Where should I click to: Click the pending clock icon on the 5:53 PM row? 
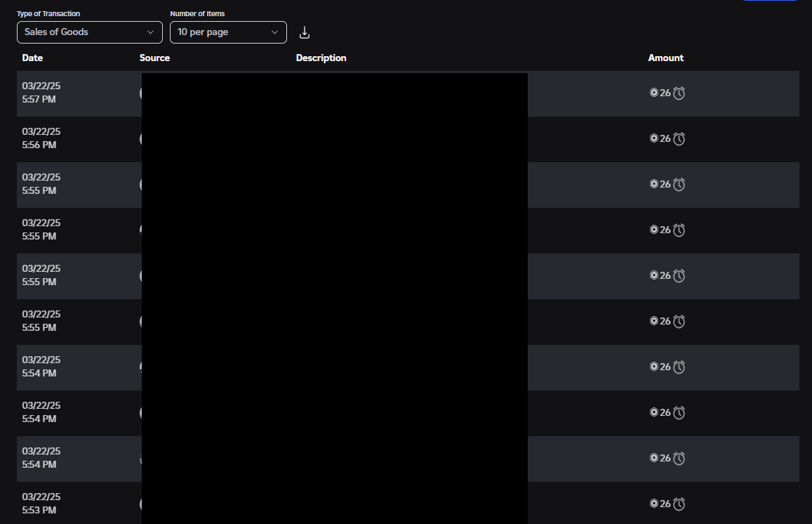678,504
